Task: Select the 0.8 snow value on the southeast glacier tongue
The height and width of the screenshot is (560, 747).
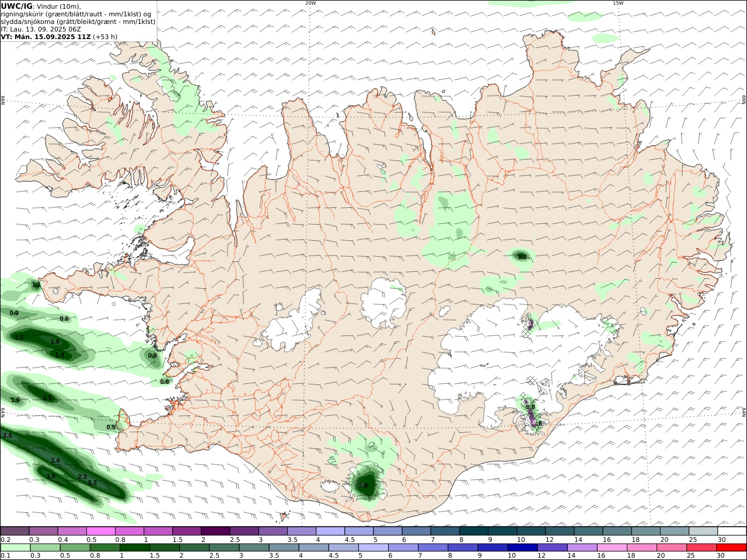Action: point(531,407)
